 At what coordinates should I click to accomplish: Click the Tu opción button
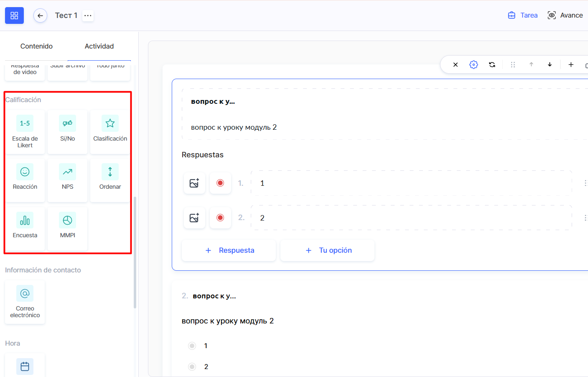(x=328, y=251)
